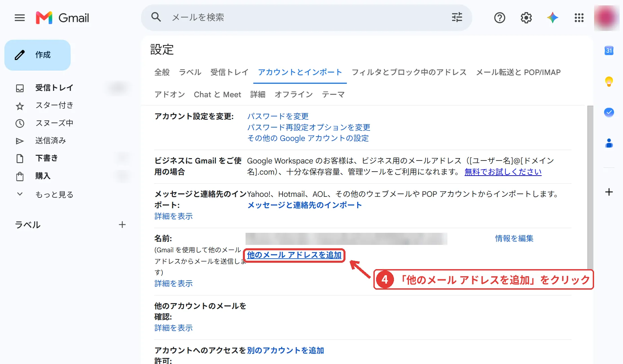Switch to 全般 settings tab

162,72
